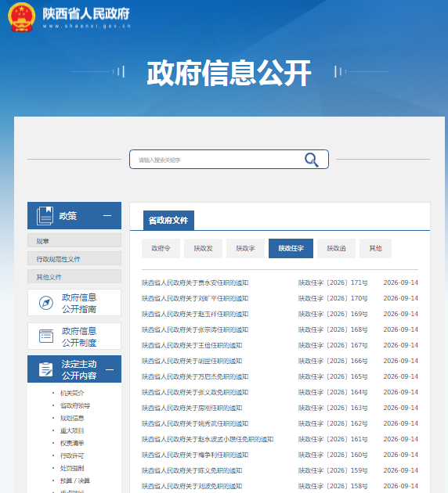Open the 陈义免职 notice link

click(x=192, y=470)
